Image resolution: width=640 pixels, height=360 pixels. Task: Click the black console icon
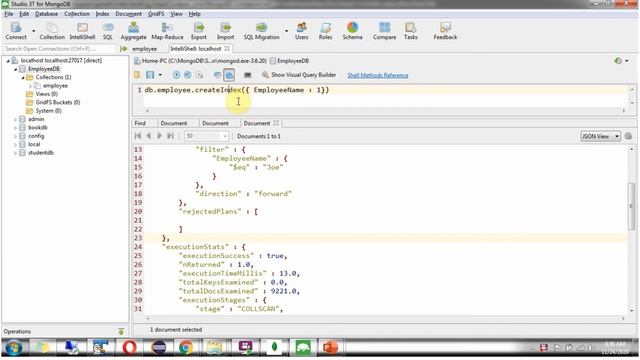[x=247, y=75]
